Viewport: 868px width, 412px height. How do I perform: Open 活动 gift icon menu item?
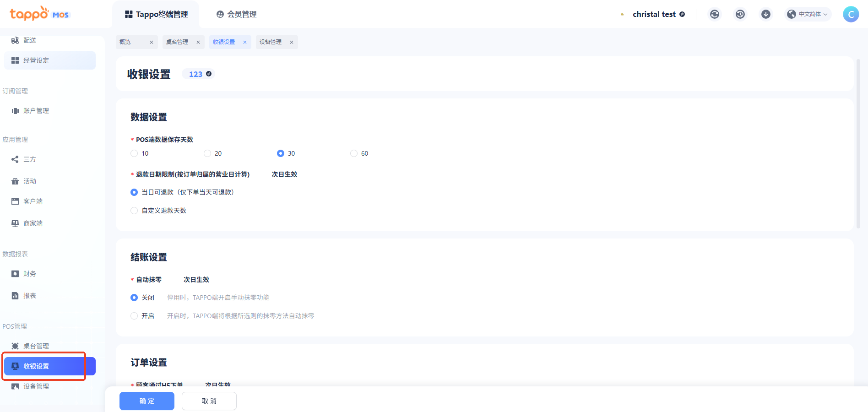pyautogui.click(x=30, y=181)
